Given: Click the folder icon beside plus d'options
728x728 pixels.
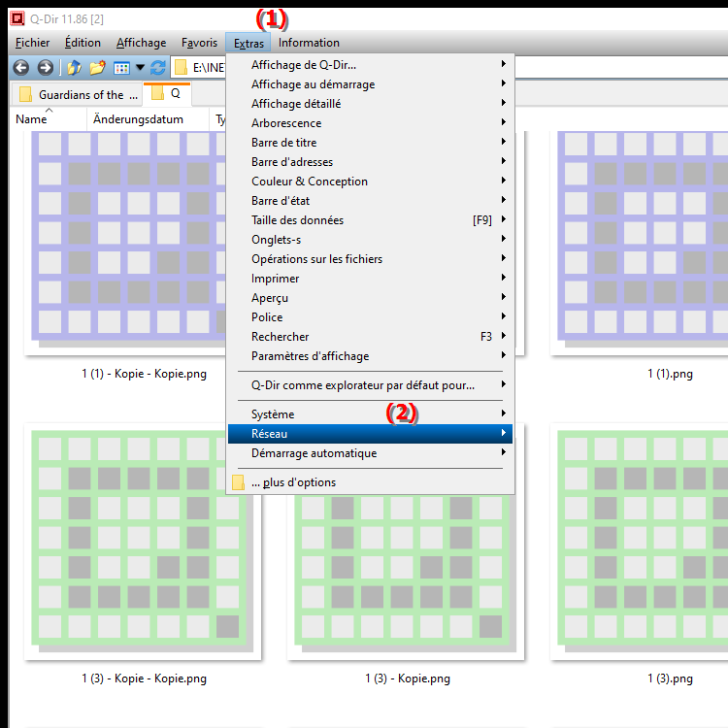Looking at the screenshot, I should 238,482.
